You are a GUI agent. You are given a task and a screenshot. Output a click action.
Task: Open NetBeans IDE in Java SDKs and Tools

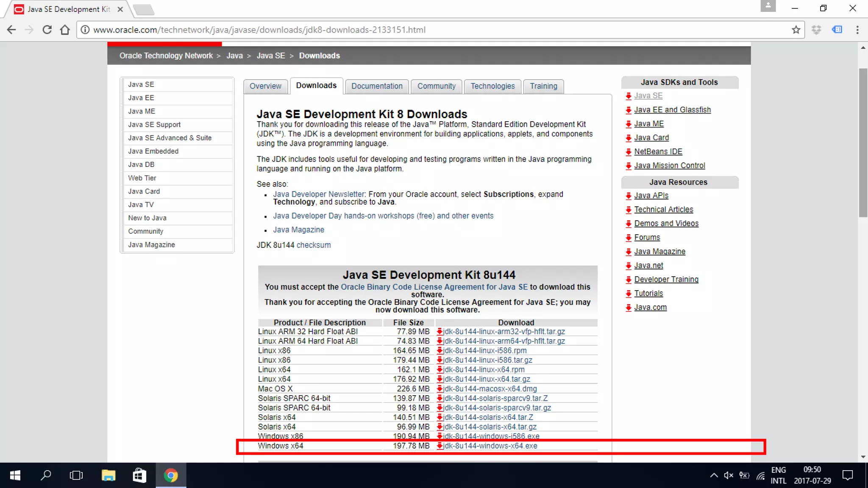point(658,152)
